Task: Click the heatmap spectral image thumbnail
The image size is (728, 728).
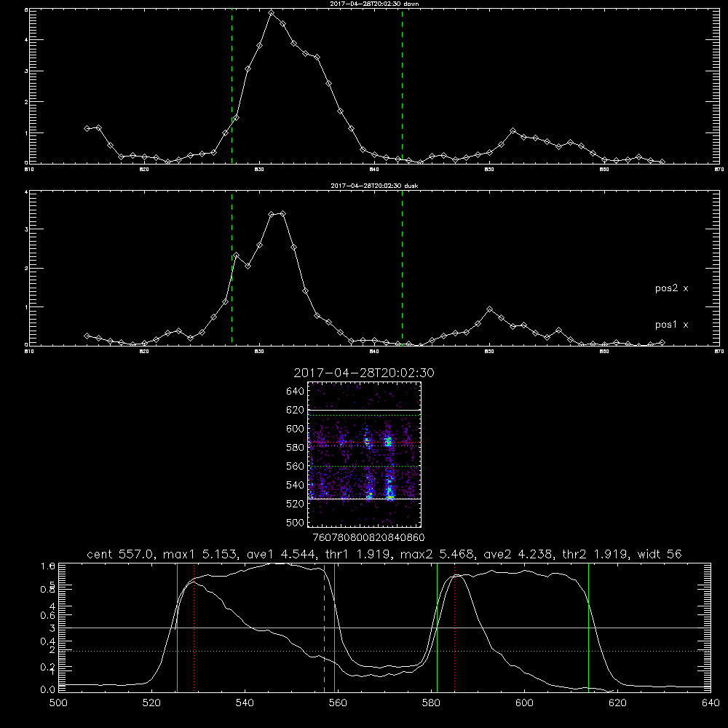Action: coord(365,454)
